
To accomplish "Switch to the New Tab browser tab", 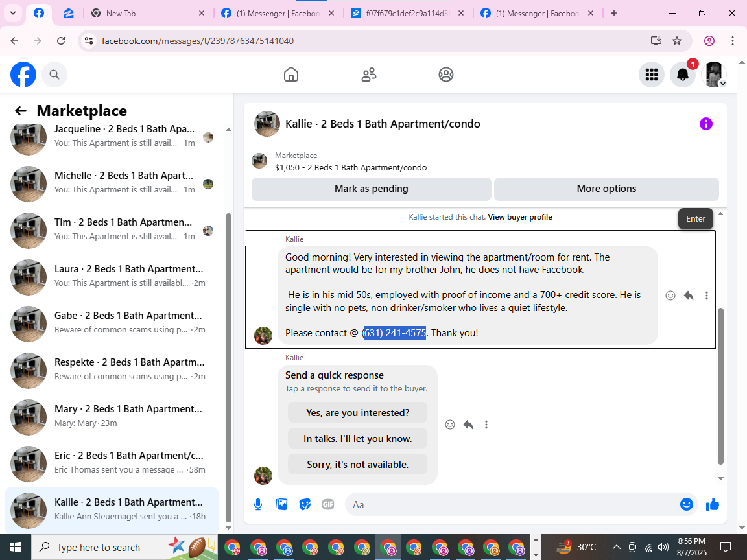I will 148,14.
